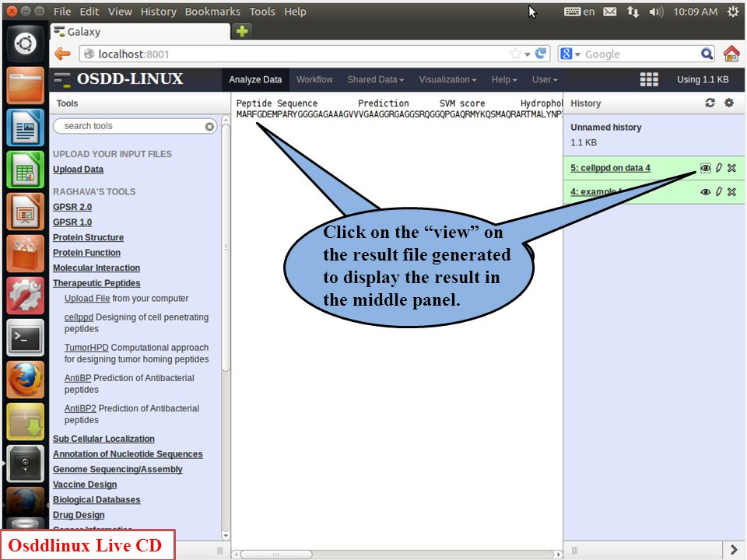Viewport: 747px width, 560px height.
Task: Open the Drug Design tool section
Action: coord(79,515)
